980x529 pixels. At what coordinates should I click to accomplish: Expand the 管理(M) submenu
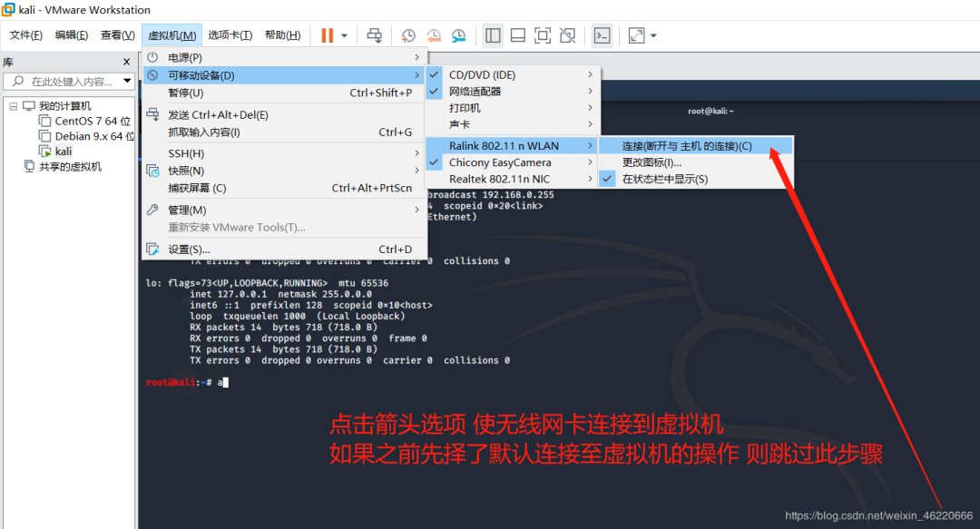click(284, 211)
